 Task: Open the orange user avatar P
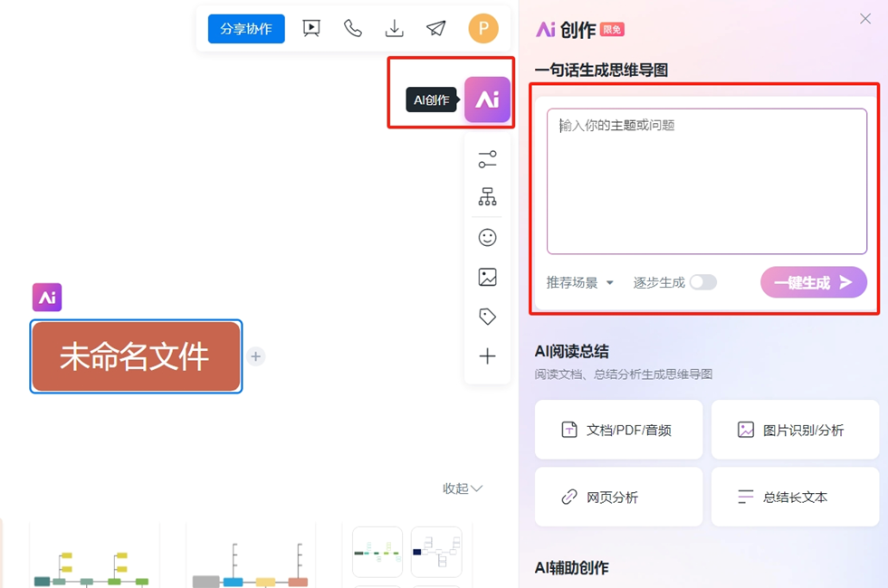pyautogui.click(x=483, y=29)
